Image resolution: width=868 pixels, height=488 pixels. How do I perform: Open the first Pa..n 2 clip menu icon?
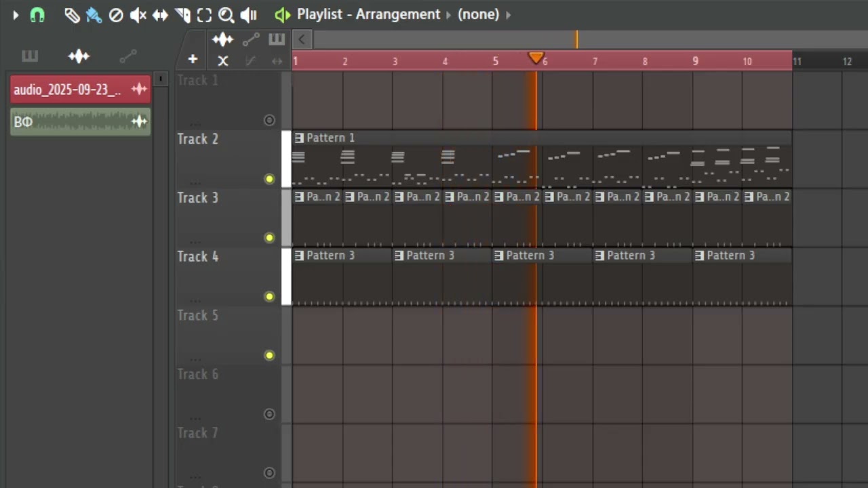point(299,197)
